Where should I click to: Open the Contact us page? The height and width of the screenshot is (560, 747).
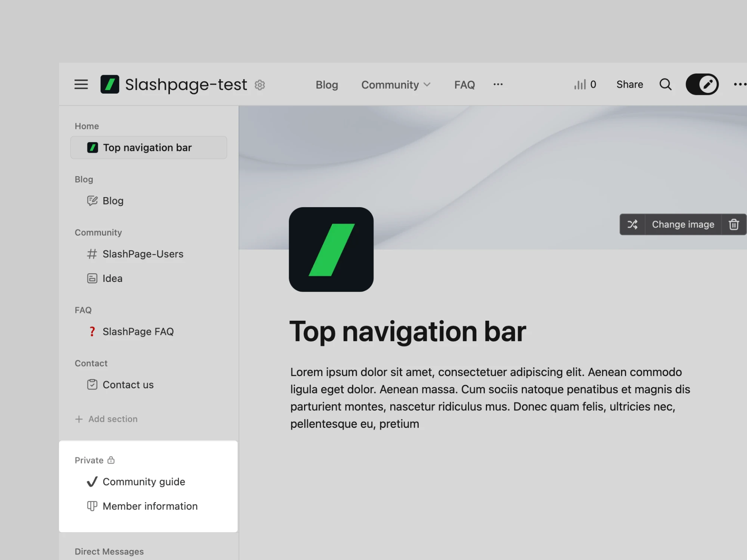128,385
